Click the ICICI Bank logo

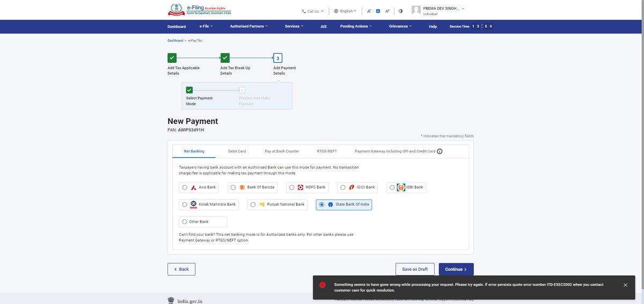coord(352,187)
